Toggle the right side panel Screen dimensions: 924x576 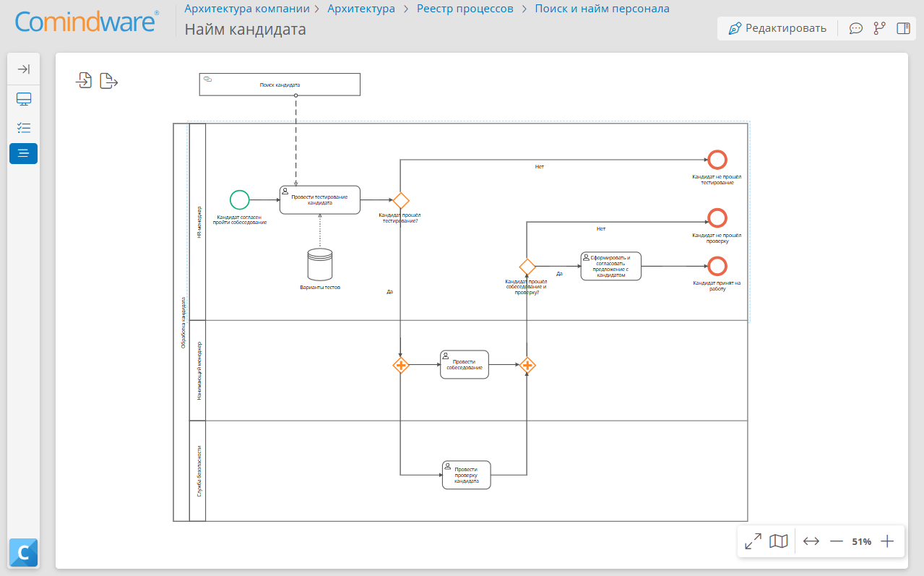pos(903,28)
